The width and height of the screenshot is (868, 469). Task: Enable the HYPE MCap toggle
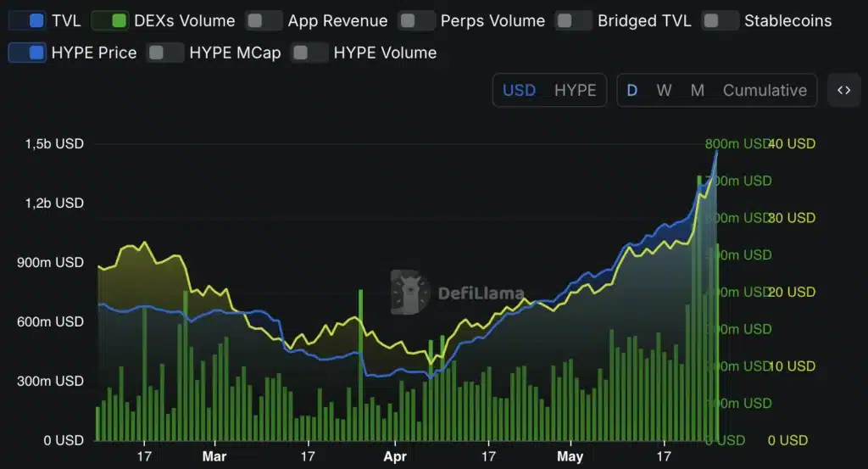(165, 53)
